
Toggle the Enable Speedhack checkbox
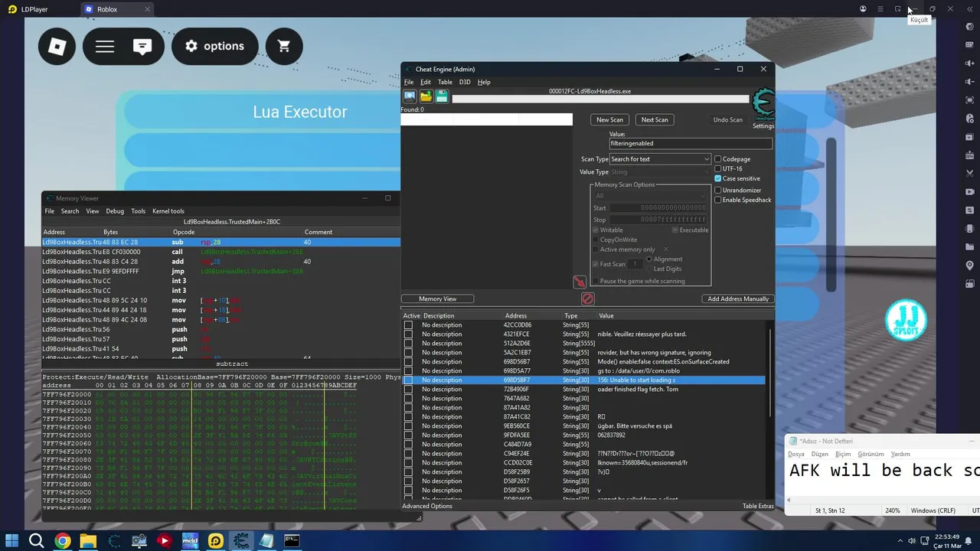click(x=718, y=200)
